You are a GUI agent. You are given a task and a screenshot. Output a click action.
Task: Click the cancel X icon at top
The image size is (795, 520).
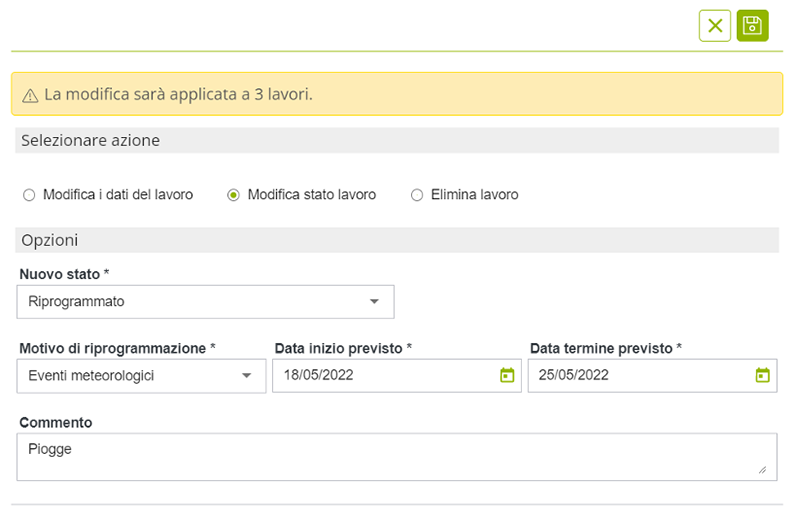pos(715,26)
